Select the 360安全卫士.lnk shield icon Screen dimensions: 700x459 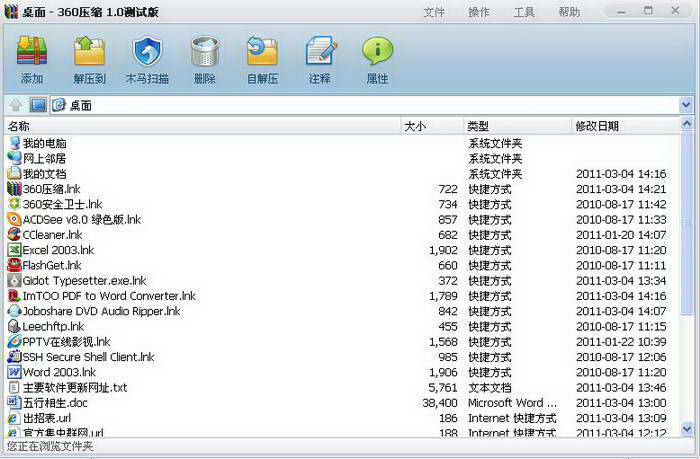14,204
